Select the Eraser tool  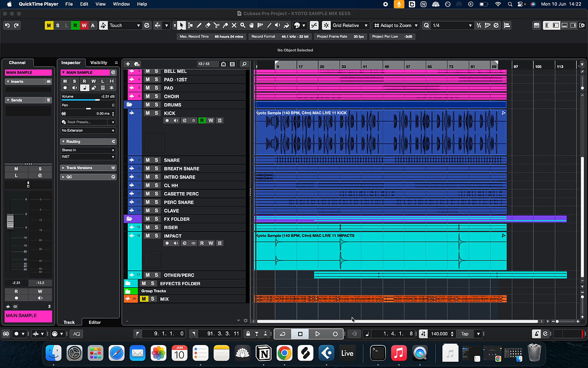pyautogui.click(x=207, y=25)
